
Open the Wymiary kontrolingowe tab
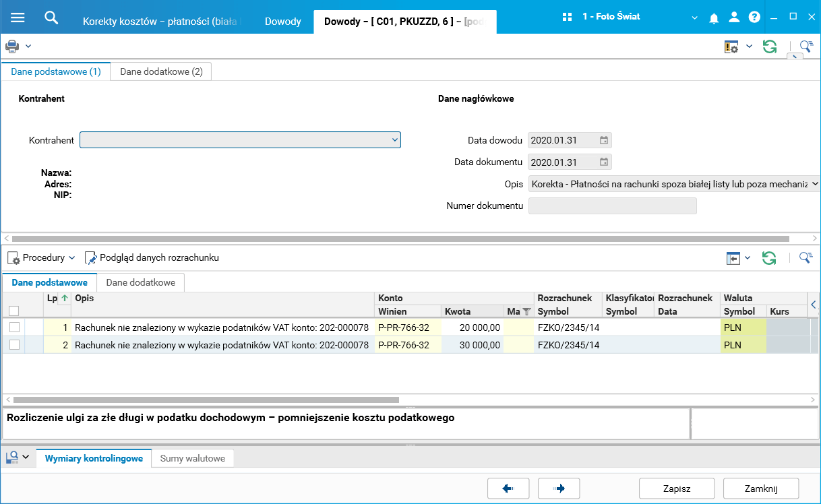(94, 458)
